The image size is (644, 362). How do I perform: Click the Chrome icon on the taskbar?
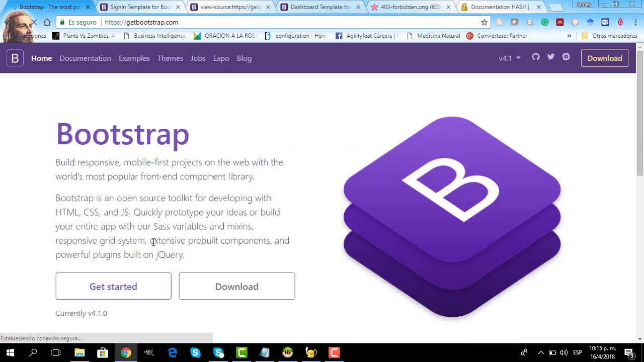click(126, 352)
